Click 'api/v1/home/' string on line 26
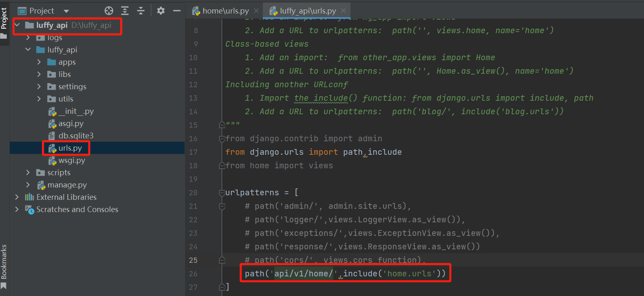The image size is (644, 296). click(x=304, y=273)
